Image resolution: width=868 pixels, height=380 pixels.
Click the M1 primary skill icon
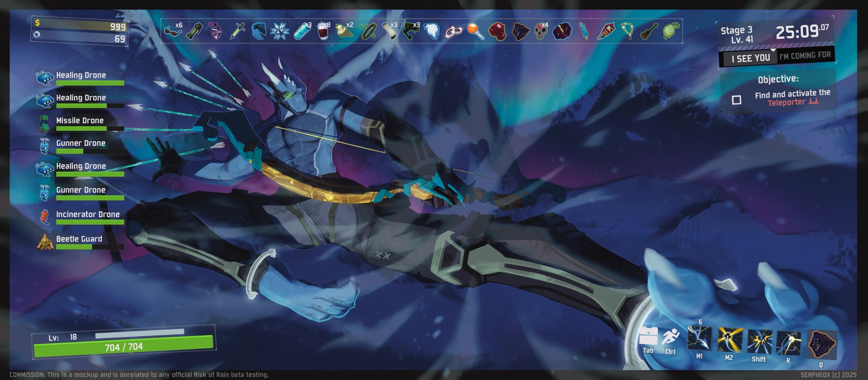point(700,339)
